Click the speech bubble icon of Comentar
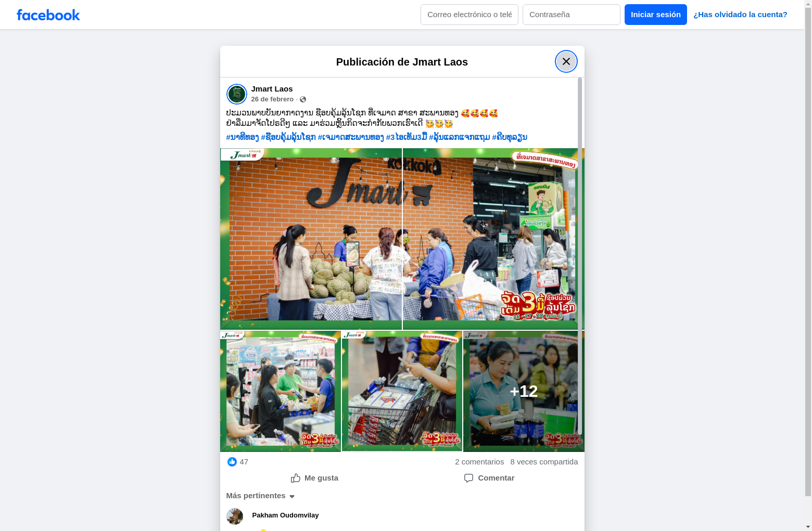The width and height of the screenshot is (812, 531). (468, 478)
